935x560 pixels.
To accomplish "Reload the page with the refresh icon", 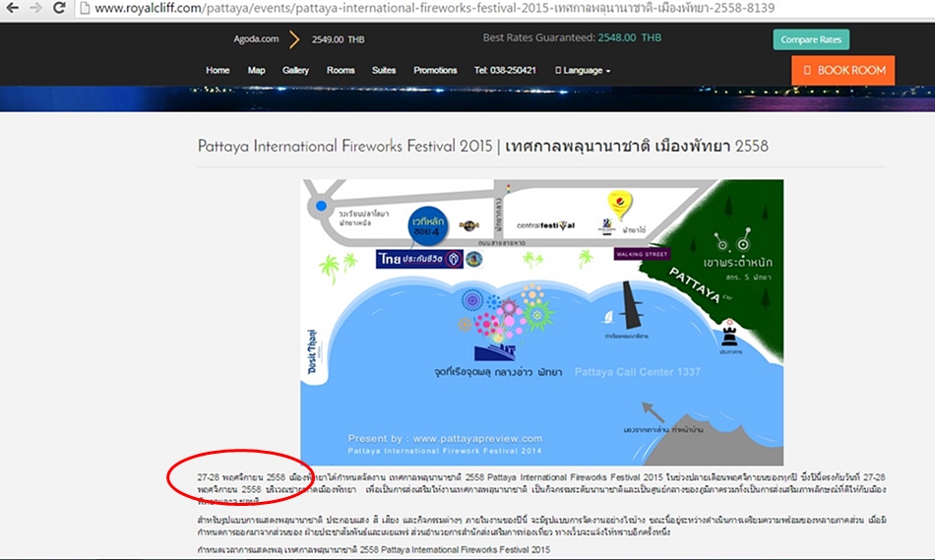I will 58,8.
